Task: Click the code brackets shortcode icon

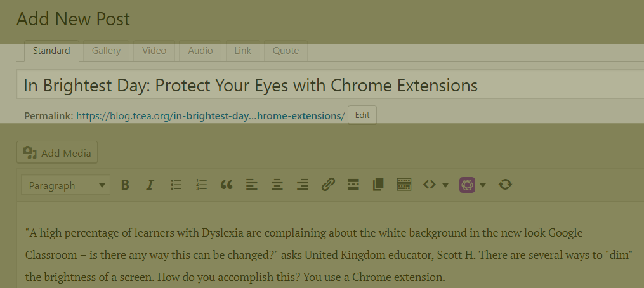Action: (429, 185)
